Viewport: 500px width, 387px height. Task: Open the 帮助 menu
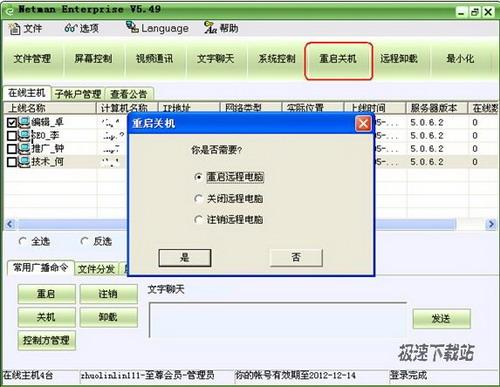(221, 28)
